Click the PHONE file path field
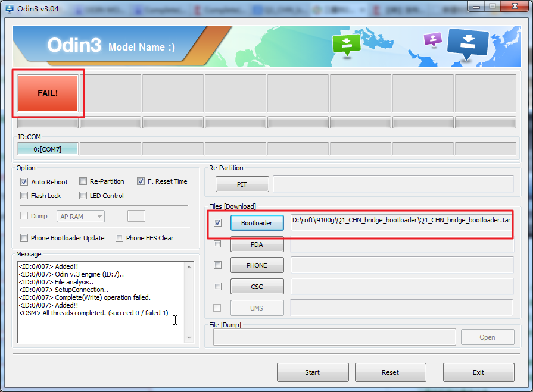Image resolution: width=533 pixels, height=392 pixels. click(402, 265)
